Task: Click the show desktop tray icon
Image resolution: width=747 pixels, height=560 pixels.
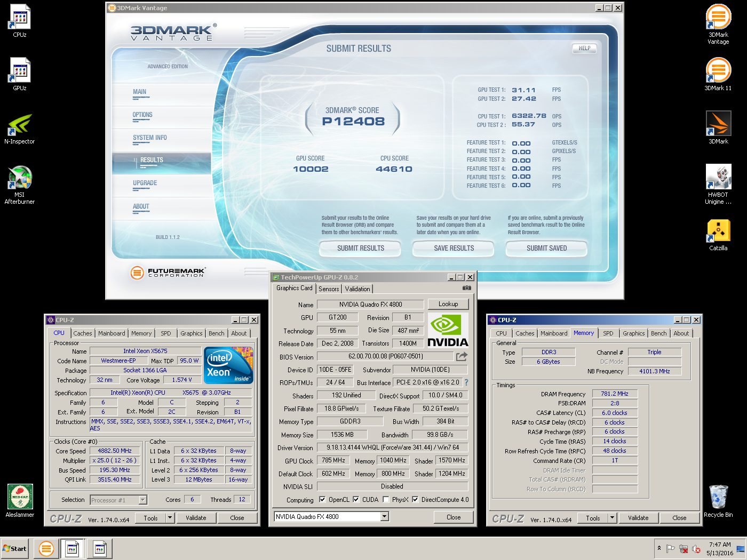Action: click(741, 549)
